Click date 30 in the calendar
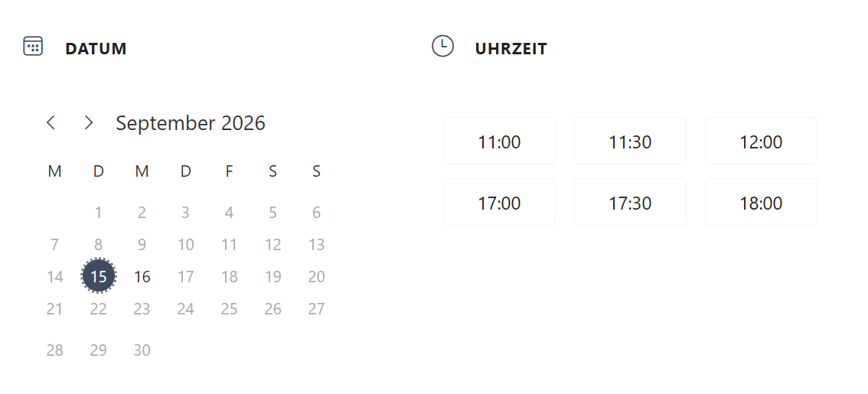The image size is (868, 394). coord(142,350)
